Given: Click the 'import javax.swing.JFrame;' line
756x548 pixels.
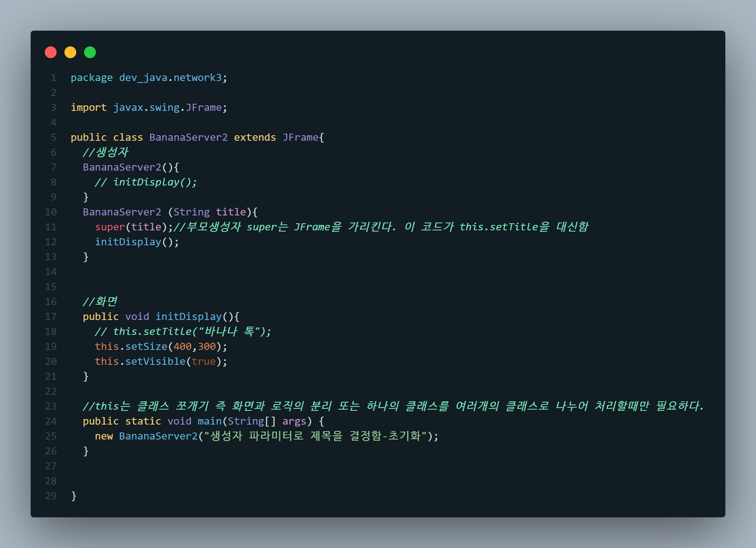Looking at the screenshot, I should (x=149, y=108).
